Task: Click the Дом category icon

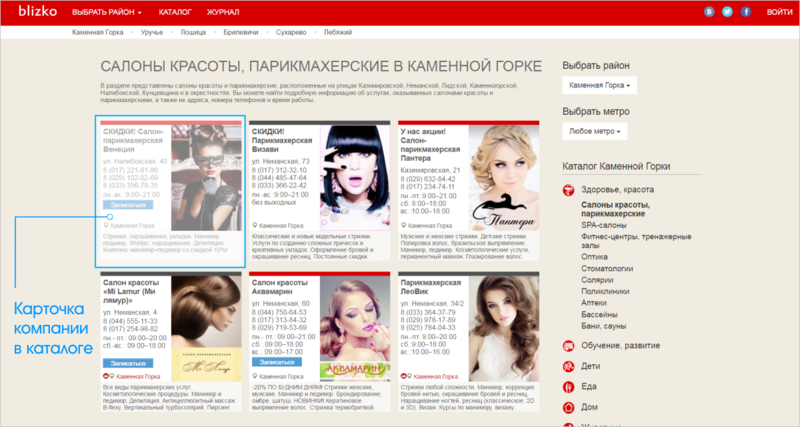Action: tap(569, 407)
